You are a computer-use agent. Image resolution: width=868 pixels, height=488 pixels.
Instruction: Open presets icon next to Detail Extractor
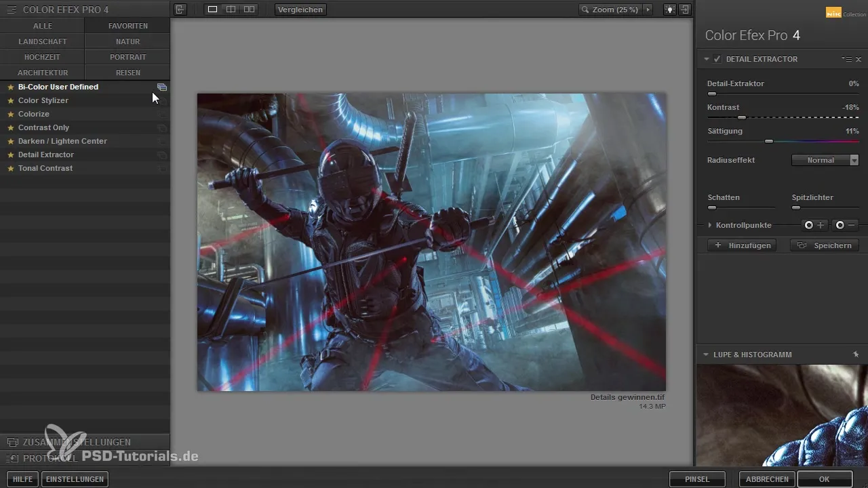click(x=162, y=155)
